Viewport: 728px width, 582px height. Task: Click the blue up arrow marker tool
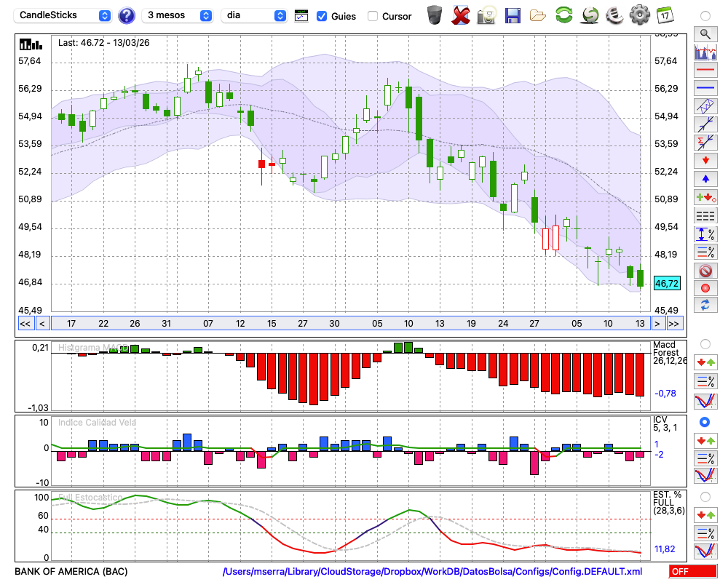pos(705,178)
